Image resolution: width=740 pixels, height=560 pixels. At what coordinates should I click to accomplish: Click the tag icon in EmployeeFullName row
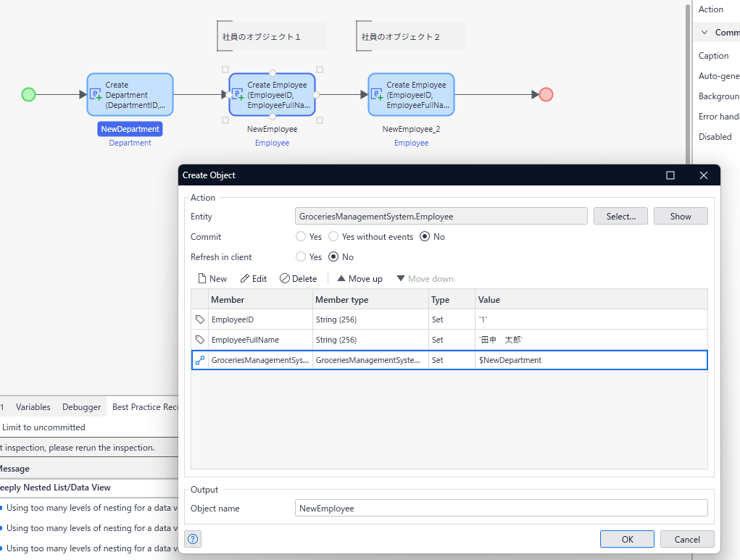pyautogui.click(x=199, y=340)
